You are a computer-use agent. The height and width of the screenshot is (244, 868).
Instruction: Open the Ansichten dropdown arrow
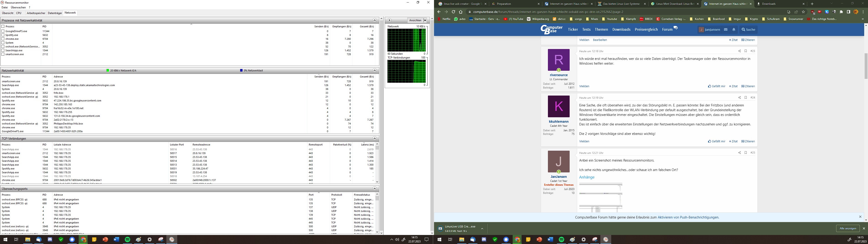425,20
